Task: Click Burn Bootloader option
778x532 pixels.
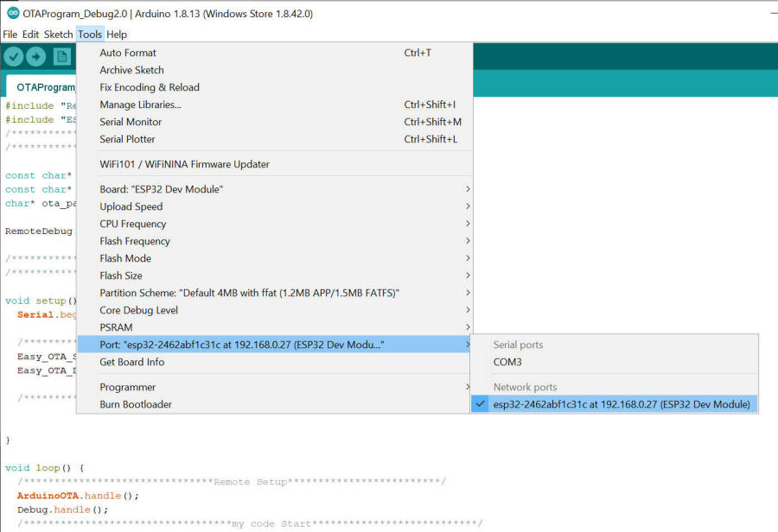Action: (x=136, y=404)
